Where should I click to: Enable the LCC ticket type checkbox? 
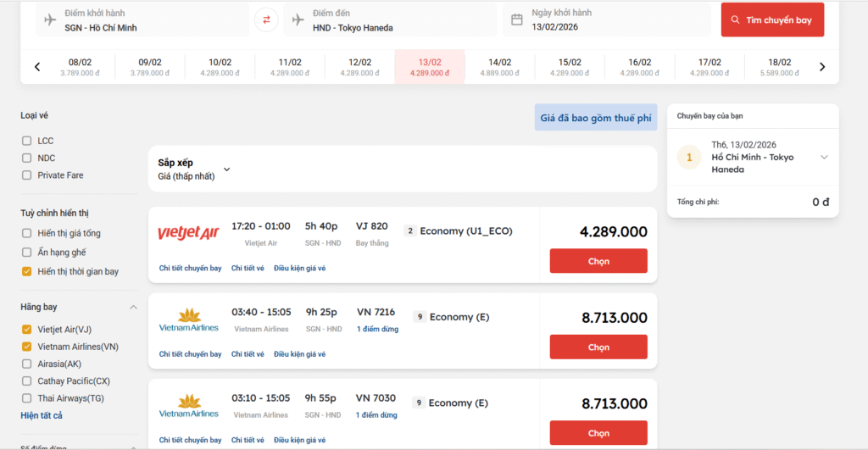pos(27,141)
